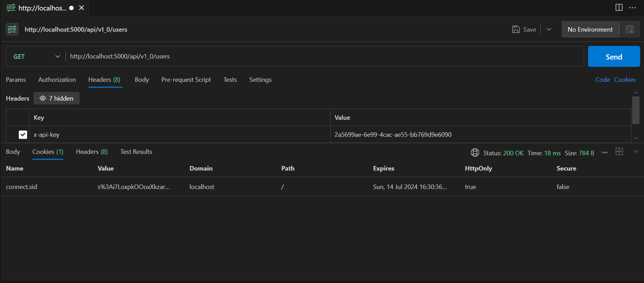Open the Test Results tab
This screenshot has width=644, height=283.
click(x=136, y=152)
